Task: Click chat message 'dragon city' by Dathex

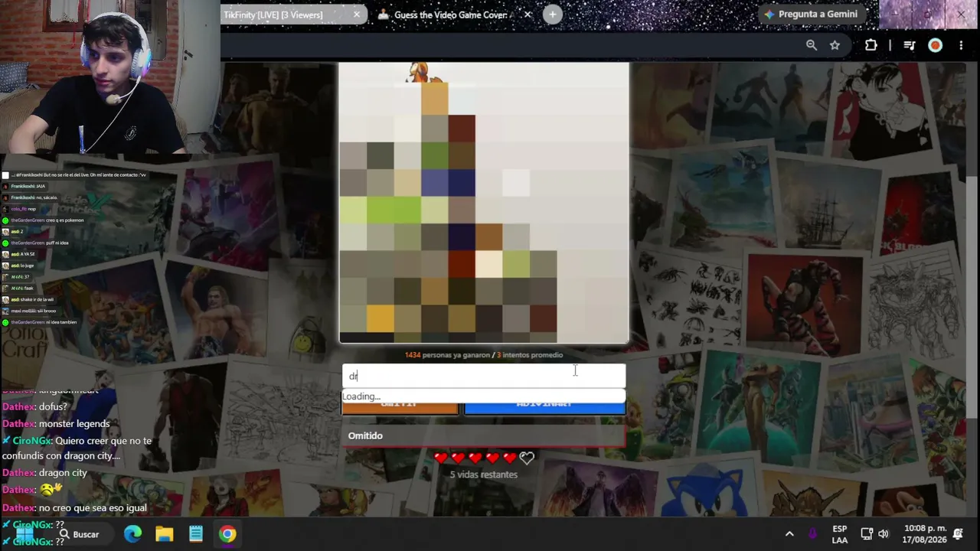Action: pyautogui.click(x=63, y=473)
